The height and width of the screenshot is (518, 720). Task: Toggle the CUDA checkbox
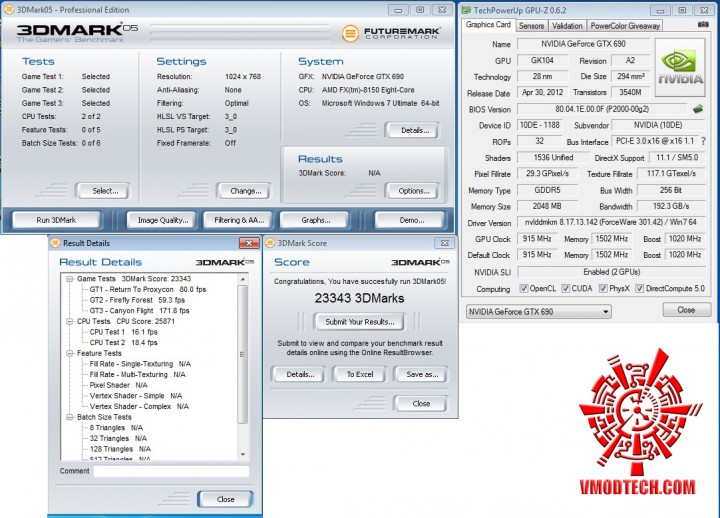click(566, 288)
